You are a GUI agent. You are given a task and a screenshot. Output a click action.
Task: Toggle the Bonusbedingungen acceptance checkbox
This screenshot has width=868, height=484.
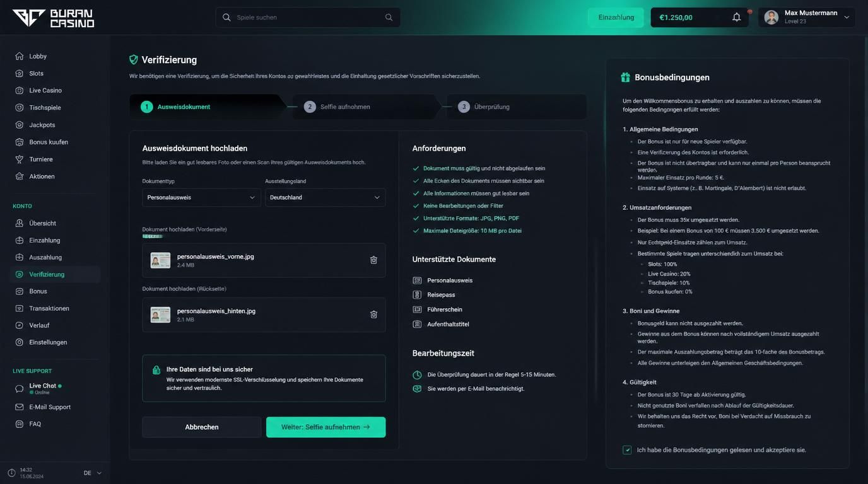click(x=627, y=450)
